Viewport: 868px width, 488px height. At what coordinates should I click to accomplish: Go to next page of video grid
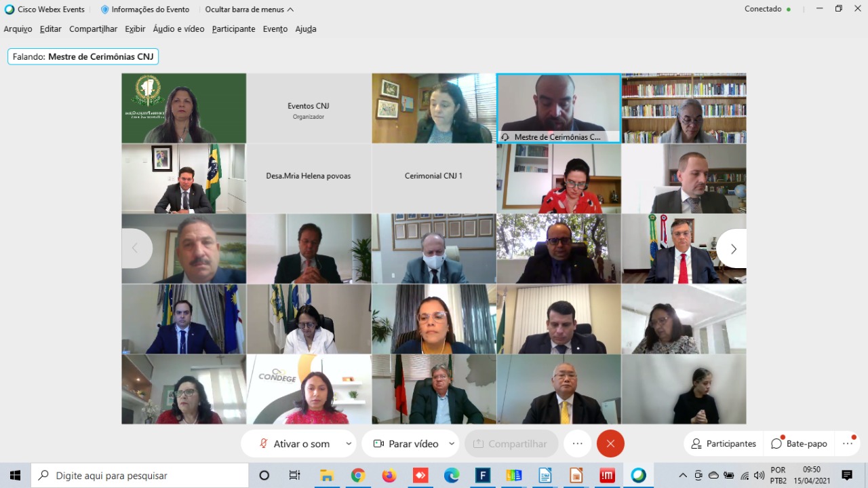tap(732, 248)
